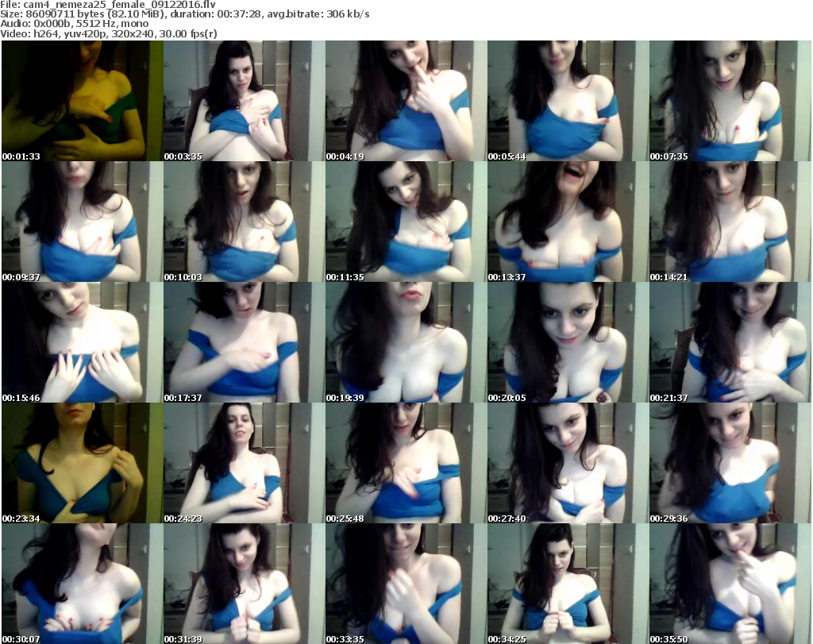Screen dimensions: 813x644
Task: Open the thumbnail marked 00:20:05
Action: click(568, 342)
